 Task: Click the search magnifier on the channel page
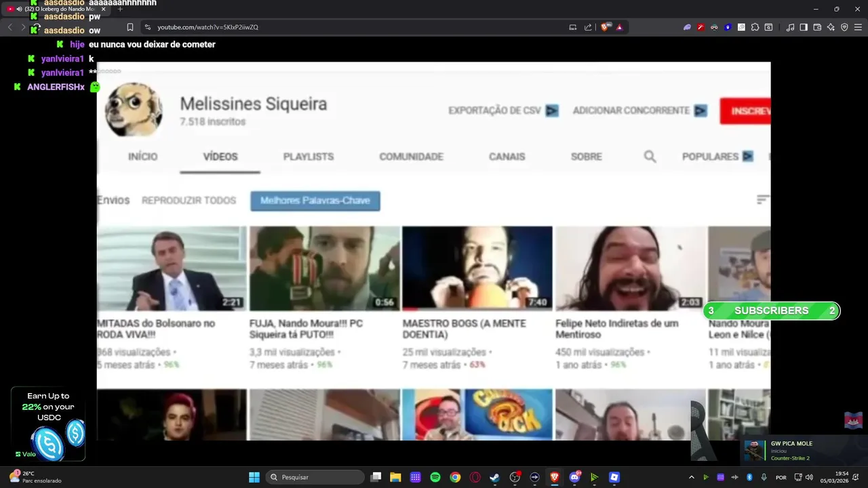click(650, 157)
